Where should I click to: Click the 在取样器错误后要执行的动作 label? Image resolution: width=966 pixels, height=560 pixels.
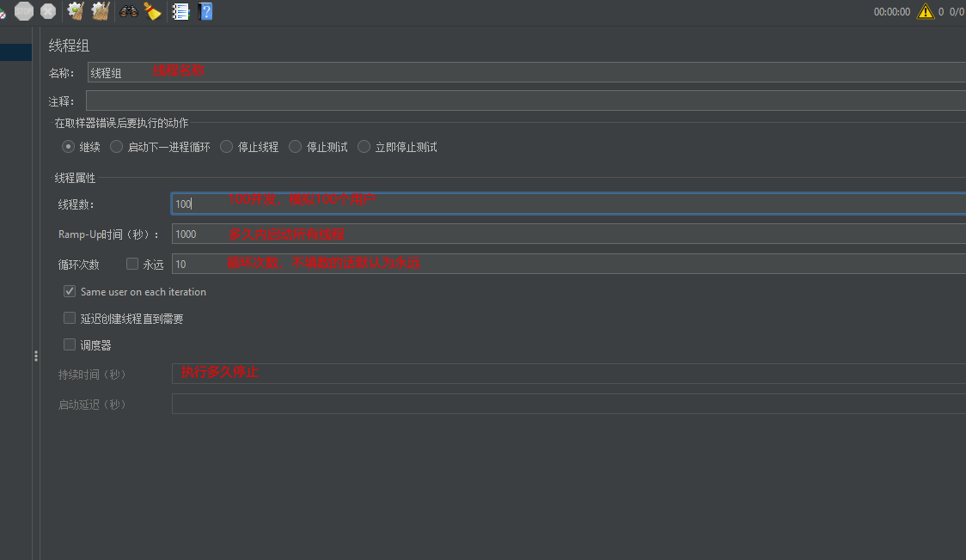tap(121, 123)
